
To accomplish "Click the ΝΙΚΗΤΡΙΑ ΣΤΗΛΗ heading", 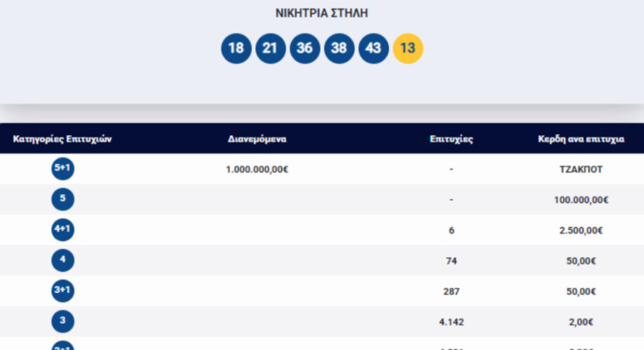I will (x=322, y=13).
